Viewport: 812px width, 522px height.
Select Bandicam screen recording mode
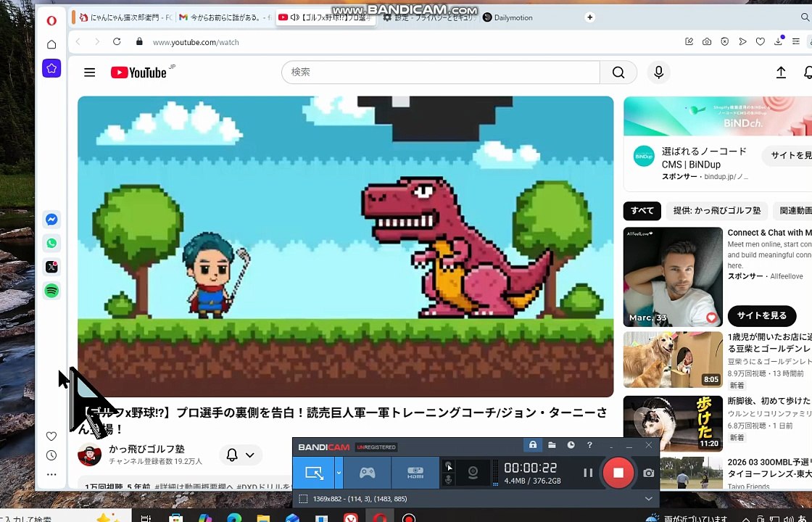(314, 472)
